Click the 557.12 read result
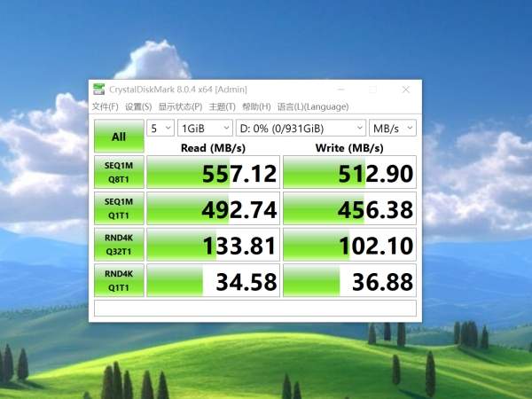Image resolution: width=532 pixels, height=399 pixels. point(213,172)
